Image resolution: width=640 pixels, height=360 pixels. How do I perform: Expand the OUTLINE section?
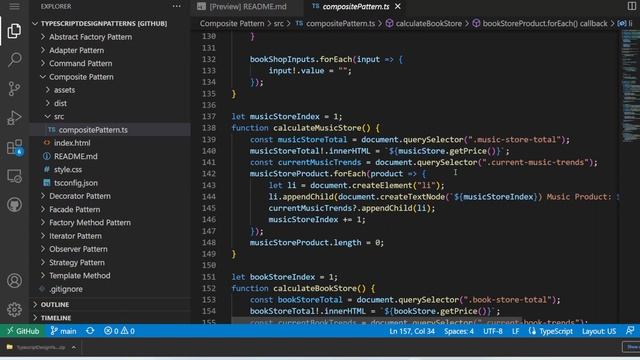click(x=55, y=305)
